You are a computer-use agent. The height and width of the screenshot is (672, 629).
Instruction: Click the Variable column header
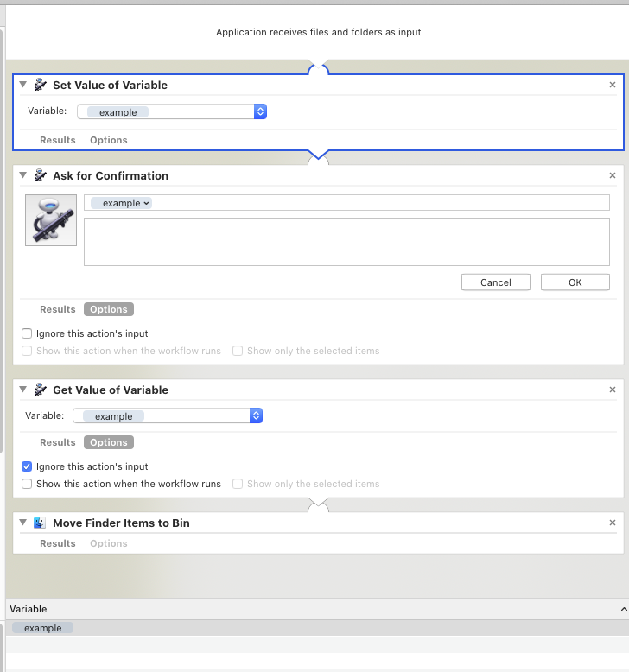29,609
